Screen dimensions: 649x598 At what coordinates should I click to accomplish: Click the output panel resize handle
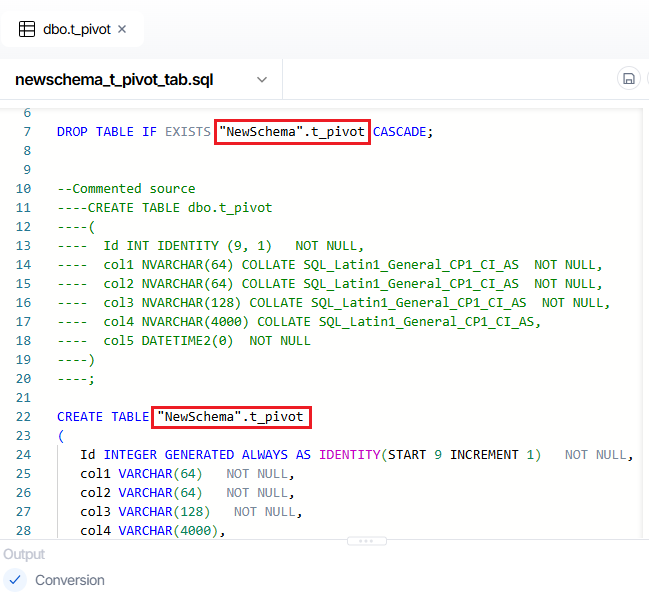[365, 541]
